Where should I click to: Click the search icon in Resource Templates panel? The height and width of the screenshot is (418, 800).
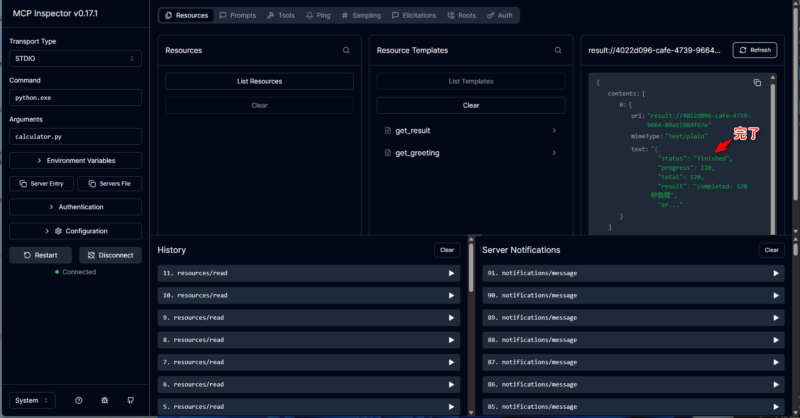coord(558,50)
